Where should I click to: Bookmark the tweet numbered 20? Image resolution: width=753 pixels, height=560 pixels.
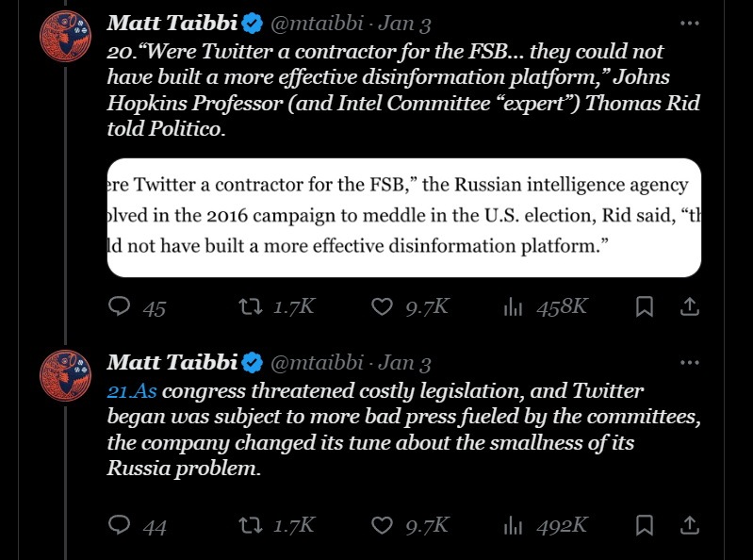coord(645,306)
